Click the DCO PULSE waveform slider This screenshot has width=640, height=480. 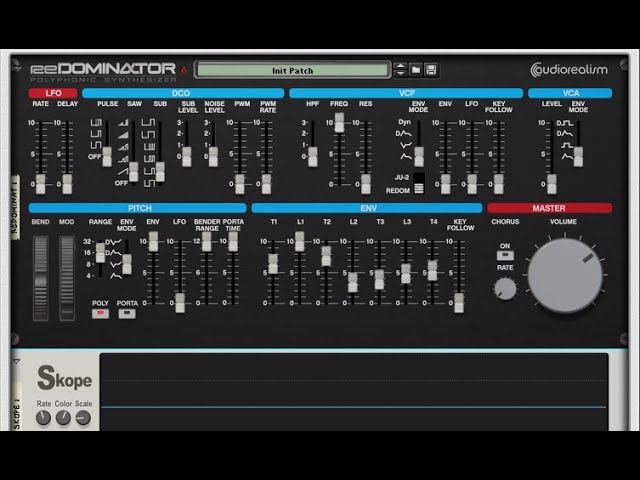[x=107, y=157]
